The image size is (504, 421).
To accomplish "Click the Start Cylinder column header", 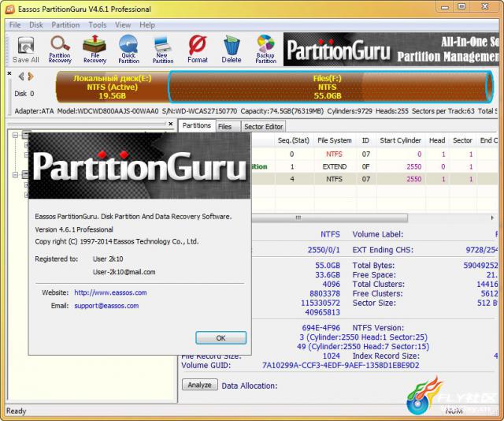I will coord(401,140).
